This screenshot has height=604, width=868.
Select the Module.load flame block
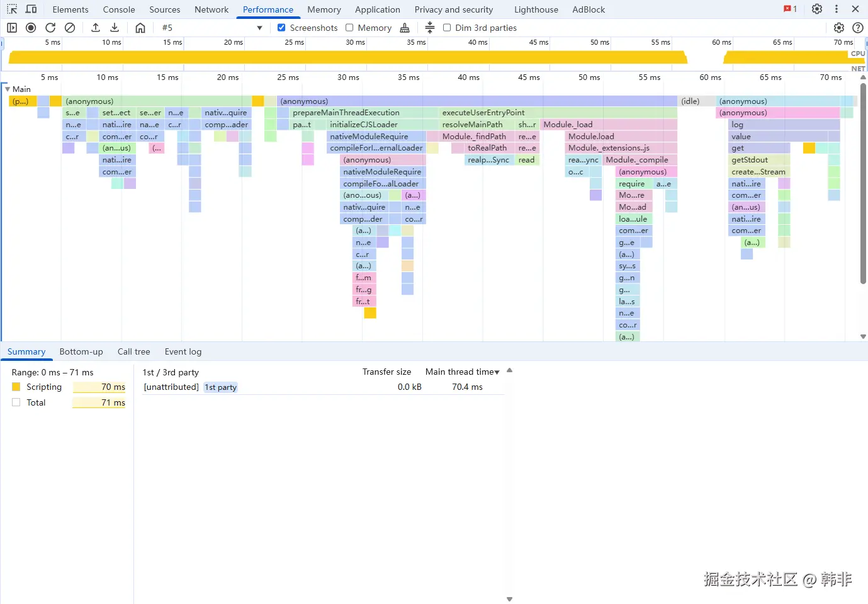(621, 137)
